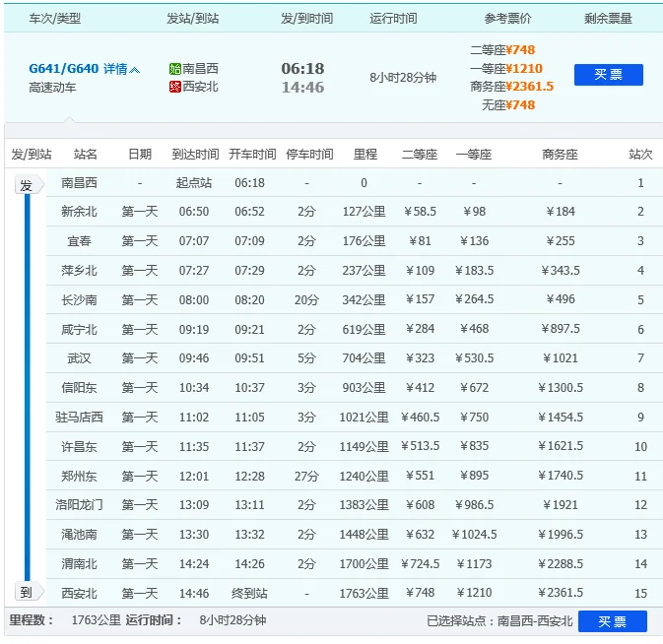The image size is (663, 644).
Task: Click the 郑州东 station row name
Action: [79, 477]
